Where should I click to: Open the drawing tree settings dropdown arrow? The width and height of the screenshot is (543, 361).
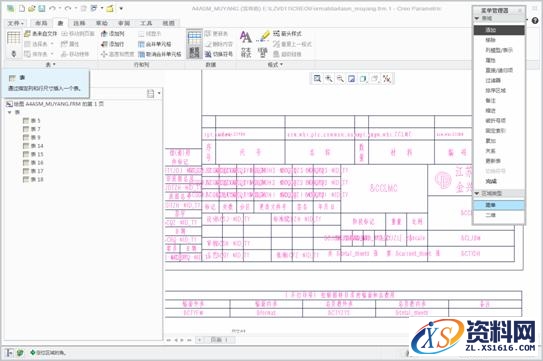[159, 93]
